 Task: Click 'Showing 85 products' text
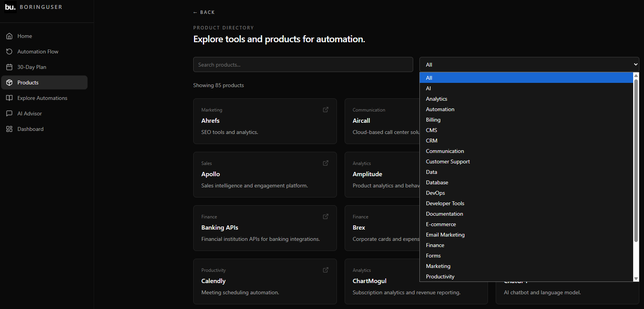pyautogui.click(x=218, y=85)
